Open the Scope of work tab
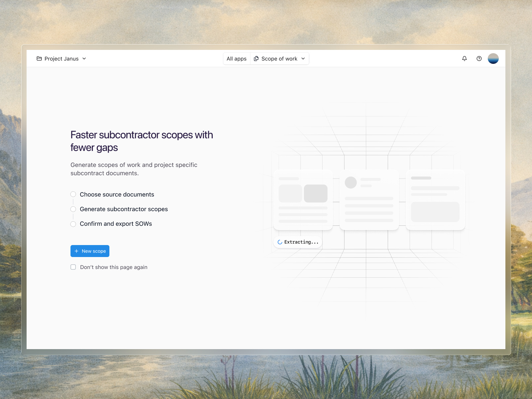 pos(280,59)
